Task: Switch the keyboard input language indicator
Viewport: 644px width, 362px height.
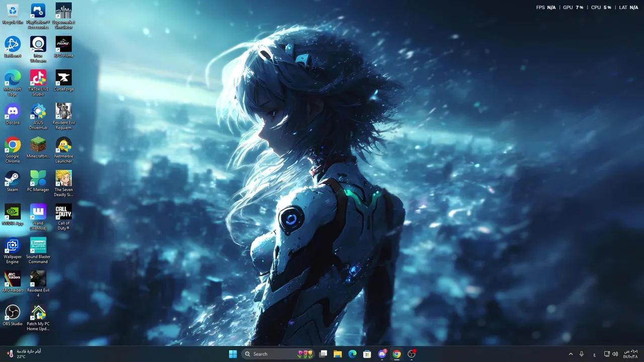Action: click(595, 354)
